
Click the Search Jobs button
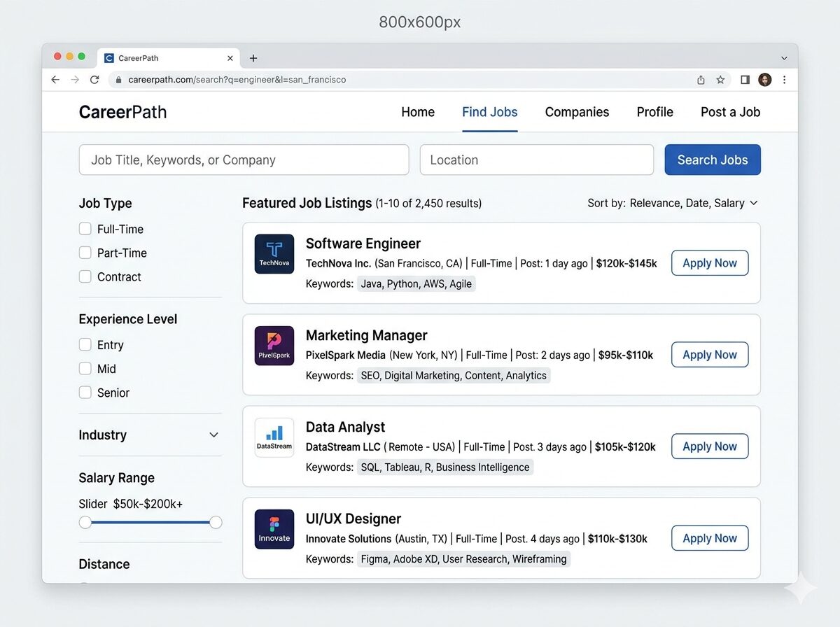(713, 160)
